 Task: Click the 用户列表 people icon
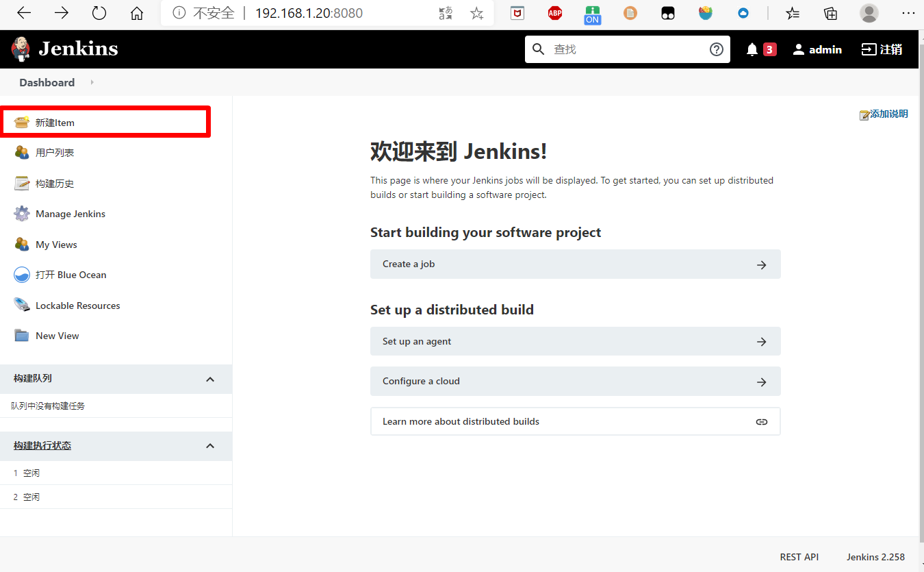pos(22,153)
